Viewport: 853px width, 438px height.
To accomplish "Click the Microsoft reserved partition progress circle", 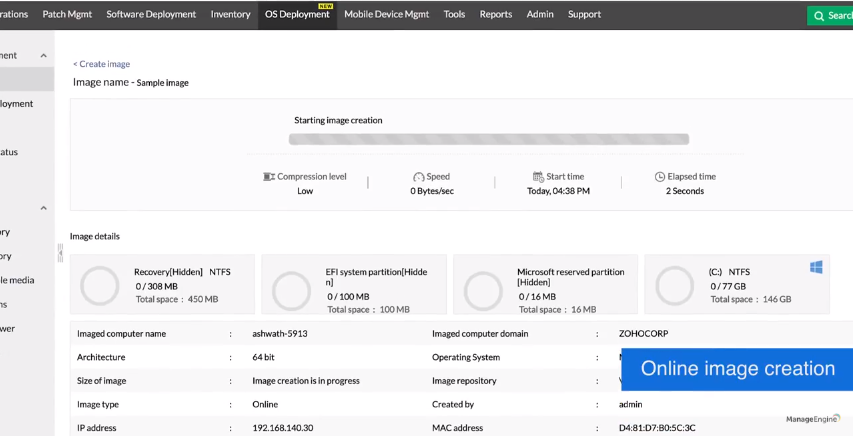I will (x=483, y=289).
